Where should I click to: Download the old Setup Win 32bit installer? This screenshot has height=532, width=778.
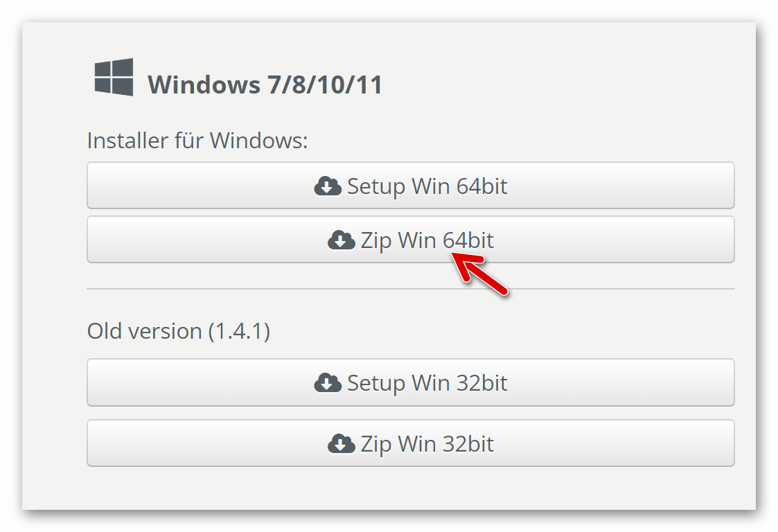pyautogui.click(x=410, y=382)
